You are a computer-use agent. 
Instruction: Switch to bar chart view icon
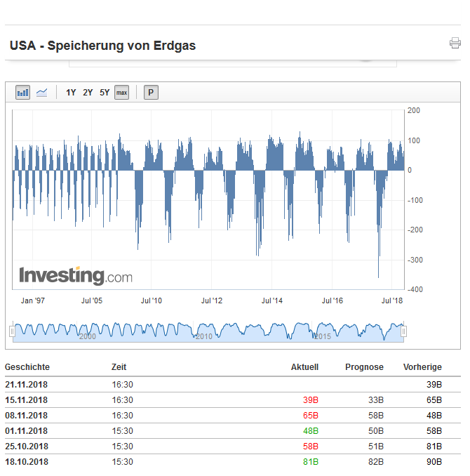point(22,92)
